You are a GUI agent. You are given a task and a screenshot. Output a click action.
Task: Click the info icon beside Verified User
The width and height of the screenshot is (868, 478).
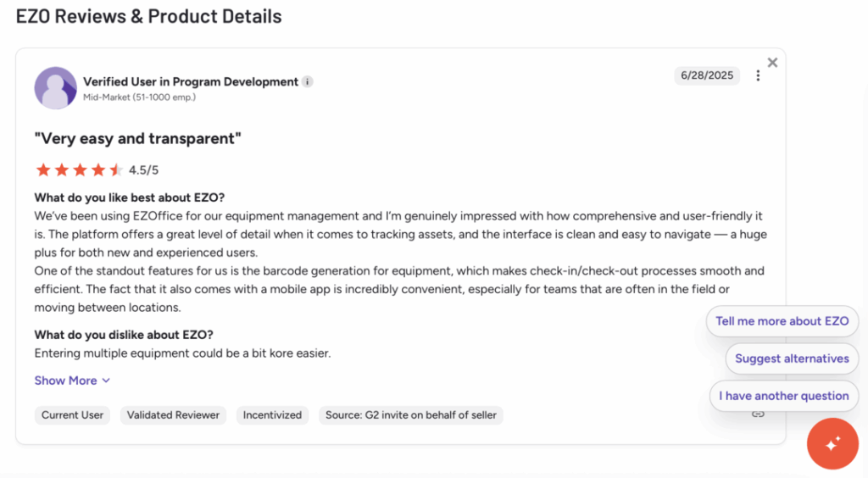[x=308, y=82]
